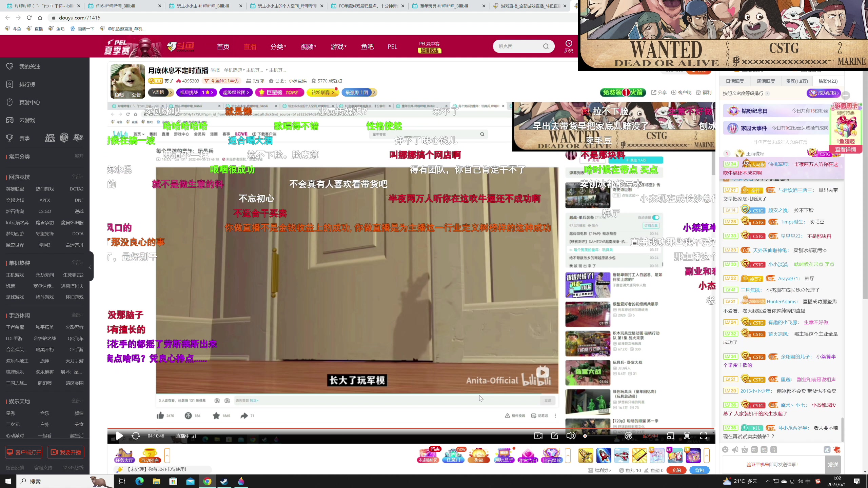Open the 背包 backpack button
868x488 pixels.
(699, 470)
